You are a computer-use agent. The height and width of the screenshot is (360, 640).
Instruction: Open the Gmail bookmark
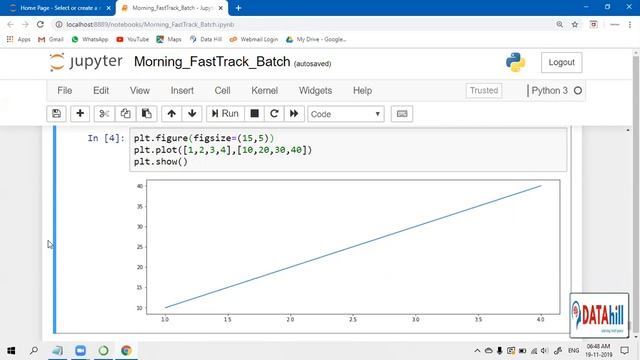click(x=51, y=39)
